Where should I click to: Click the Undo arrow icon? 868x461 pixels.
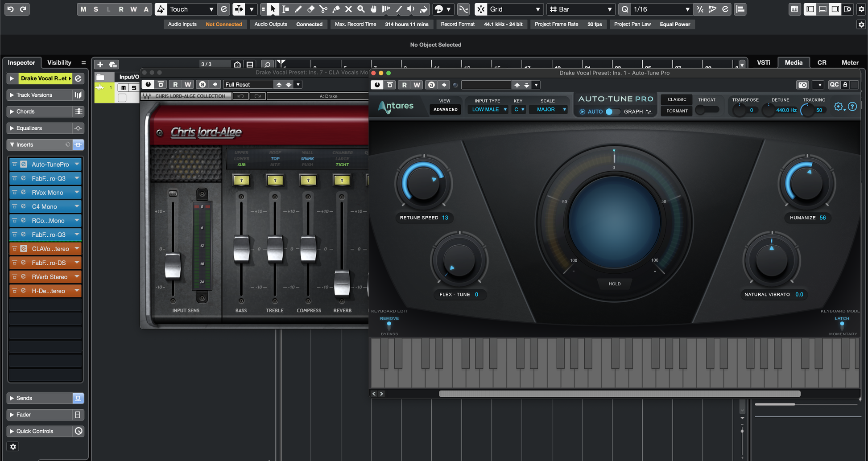11,9
